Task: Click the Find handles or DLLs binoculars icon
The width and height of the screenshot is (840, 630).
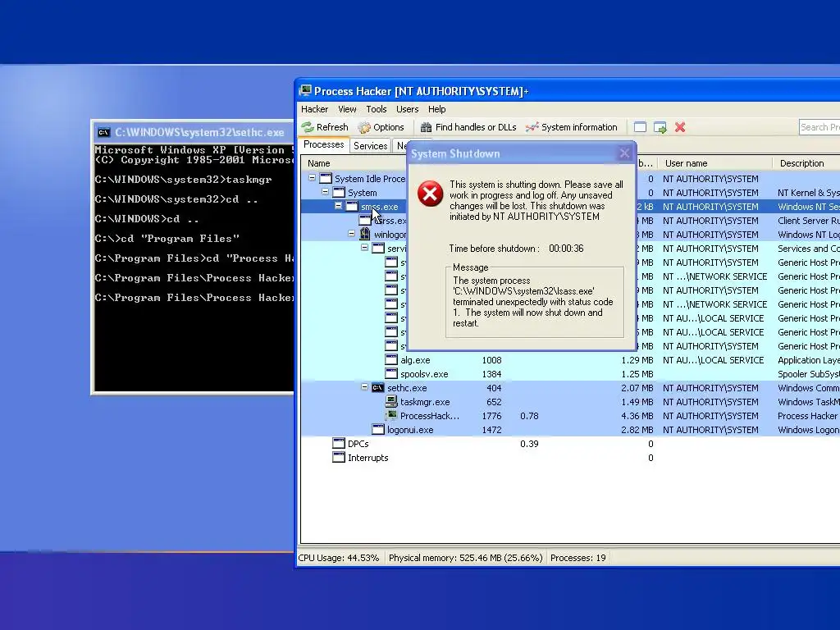Action: [426, 127]
